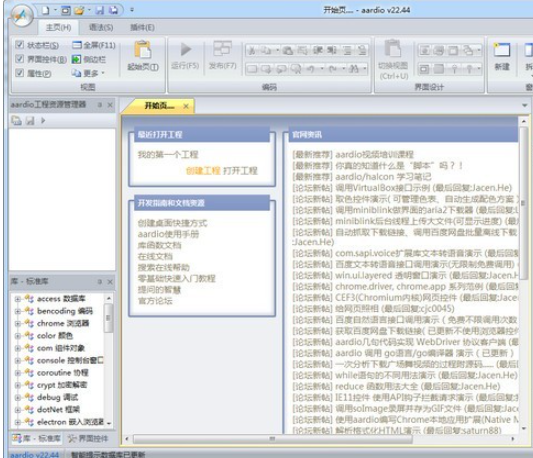Toggle the 属性(P) checkbox
Viewport: 533px width, 458px height.
(20, 73)
